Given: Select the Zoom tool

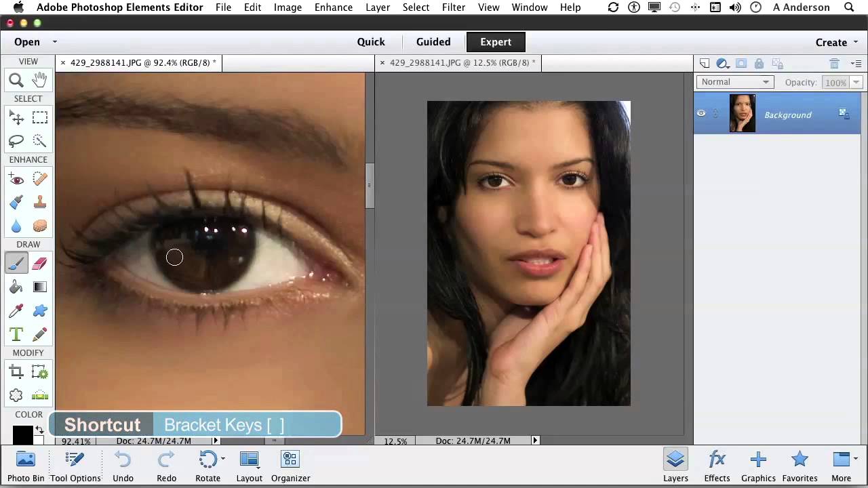Looking at the screenshot, I should pyautogui.click(x=16, y=81).
